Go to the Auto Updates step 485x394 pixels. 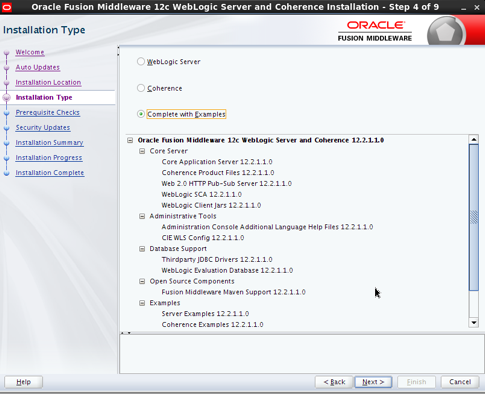[x=38, y=67]
